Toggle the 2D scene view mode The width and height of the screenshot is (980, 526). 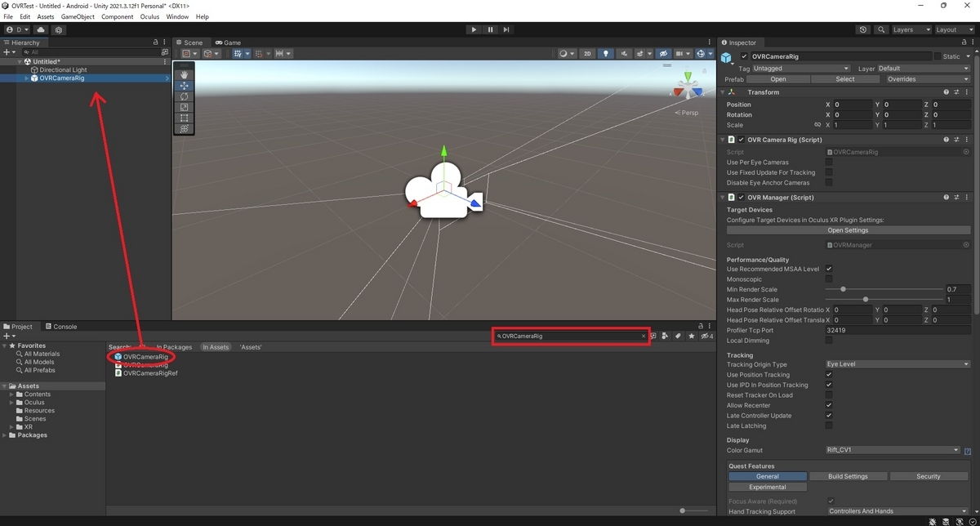pyautogui.click(x=587, y=54)
